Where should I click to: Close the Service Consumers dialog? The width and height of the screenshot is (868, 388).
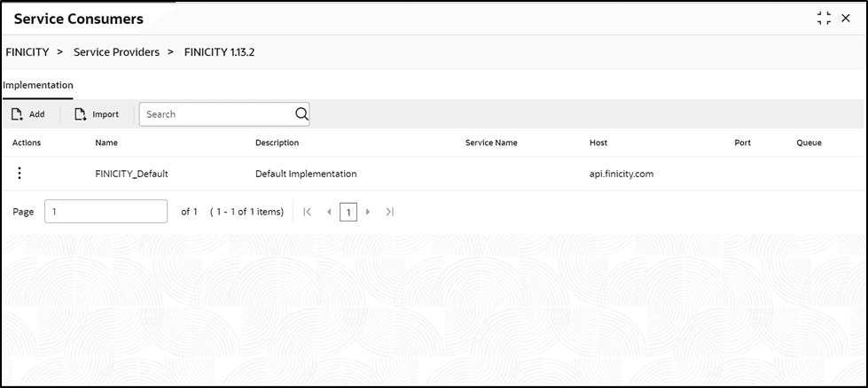coord(846,19)
